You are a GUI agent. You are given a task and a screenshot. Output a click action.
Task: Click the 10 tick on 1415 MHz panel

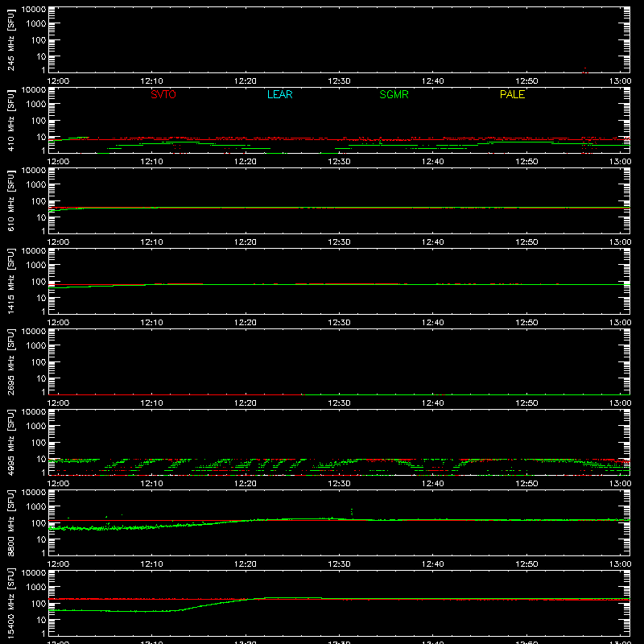point(41,298)
